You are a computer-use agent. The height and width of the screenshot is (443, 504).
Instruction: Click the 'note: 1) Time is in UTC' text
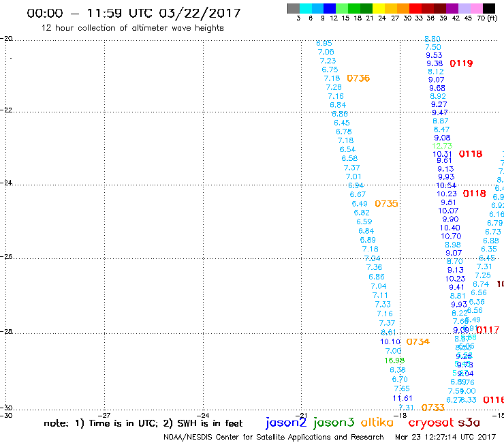click(101, 423)
